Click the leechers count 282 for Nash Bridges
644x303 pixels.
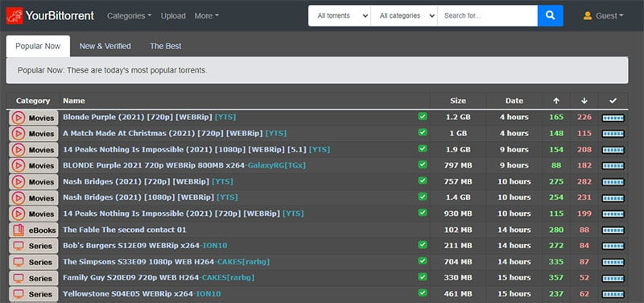584,181
